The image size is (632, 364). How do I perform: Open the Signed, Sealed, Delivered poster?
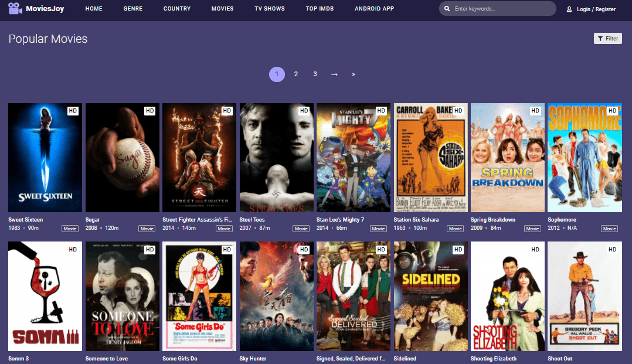tap(354, 296)
